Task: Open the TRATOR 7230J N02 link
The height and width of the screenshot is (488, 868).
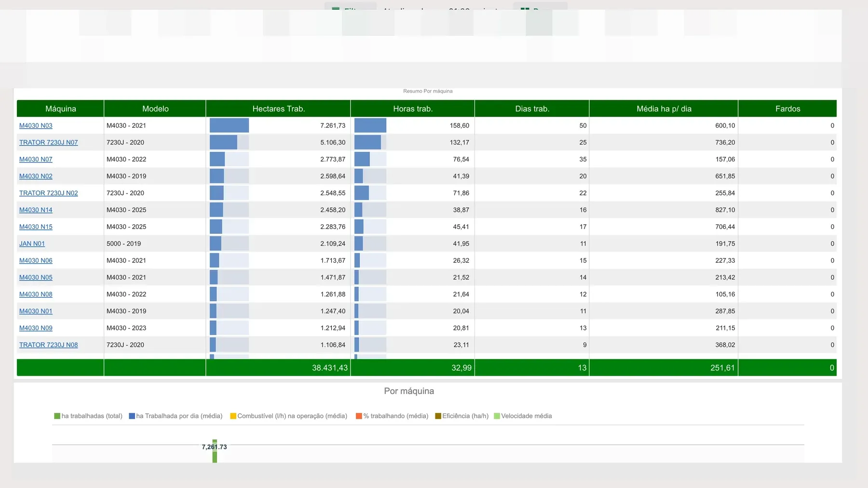Action: point(48,193)
